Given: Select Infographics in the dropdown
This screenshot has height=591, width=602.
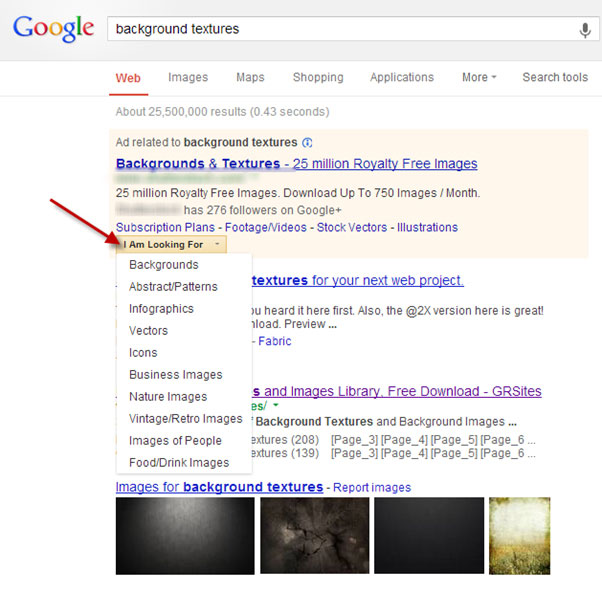Looking at the screenshot, I should pyautogui.click(x=161, y=309).
